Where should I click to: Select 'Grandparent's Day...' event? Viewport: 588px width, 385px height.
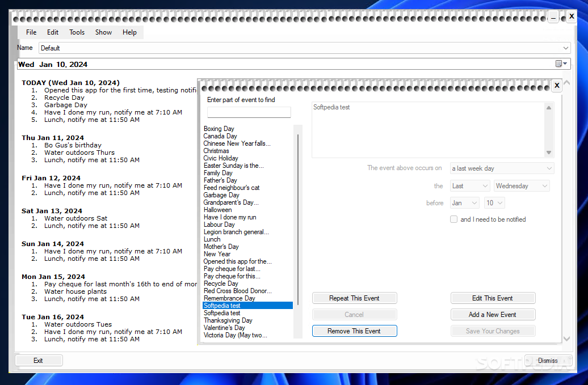231,202
